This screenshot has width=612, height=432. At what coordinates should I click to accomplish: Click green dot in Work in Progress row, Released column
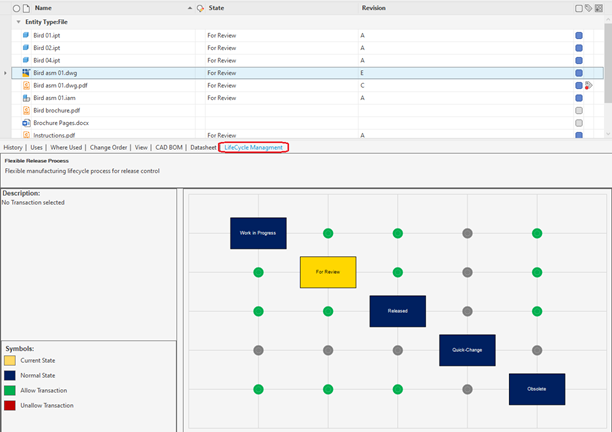[x=398, y=233]
